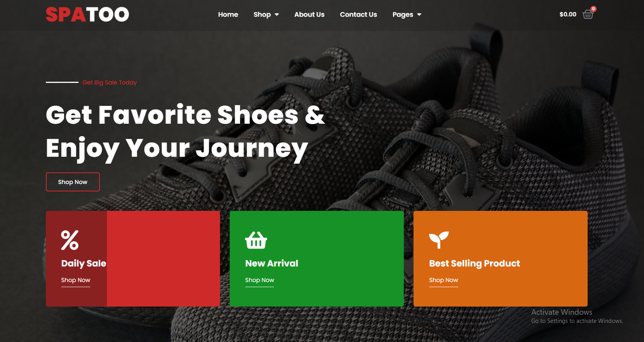Click the hero Shop Now outlined button
This screenshot has height=342, width=644.
(73, 182)
